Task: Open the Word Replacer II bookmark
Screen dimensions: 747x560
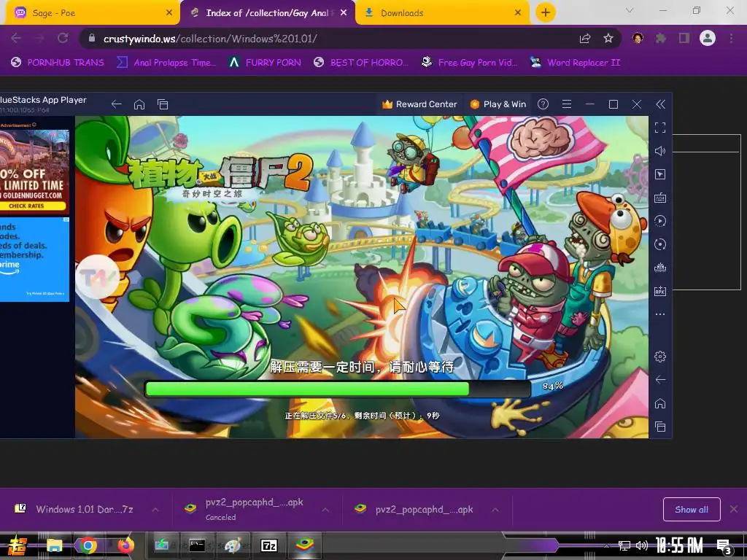Action: 576,63
